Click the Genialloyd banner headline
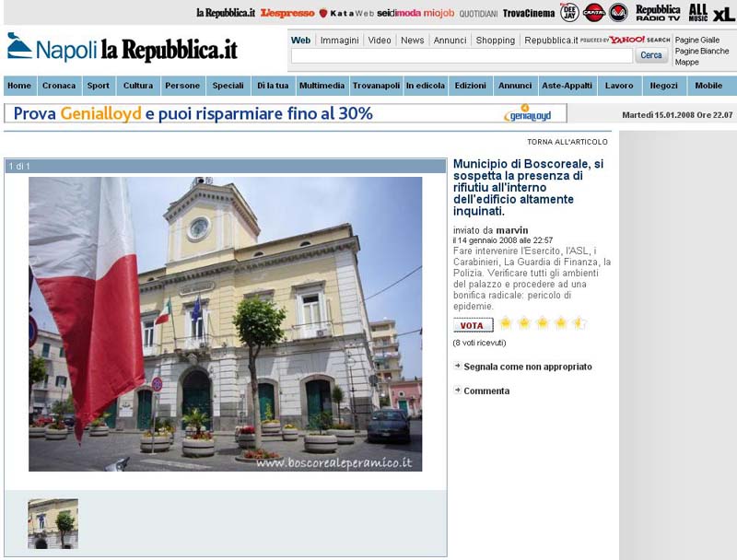The image size is (737, 560). 193,113
